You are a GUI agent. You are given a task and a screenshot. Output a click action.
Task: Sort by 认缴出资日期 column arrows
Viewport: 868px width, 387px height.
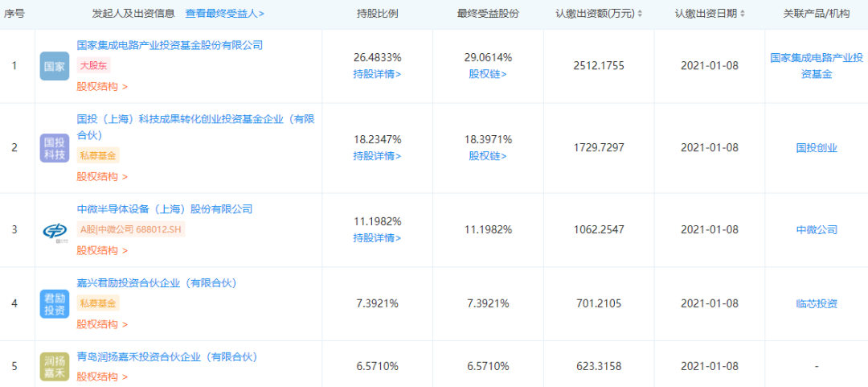click(743, 14)
